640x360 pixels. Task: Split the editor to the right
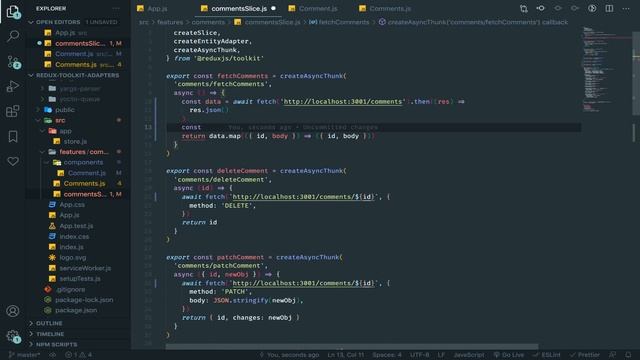[x=609, y=8]
